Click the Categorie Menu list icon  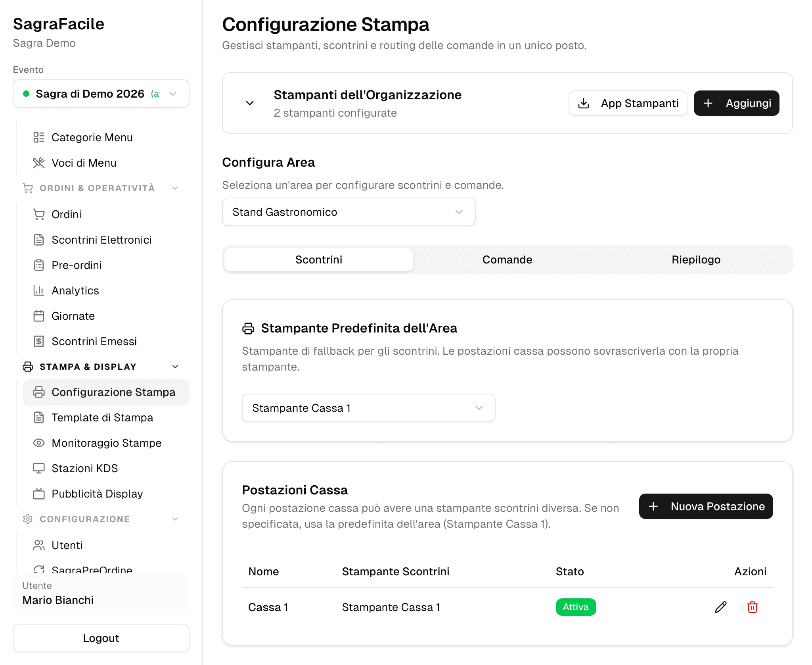click(x=39, y=137)
